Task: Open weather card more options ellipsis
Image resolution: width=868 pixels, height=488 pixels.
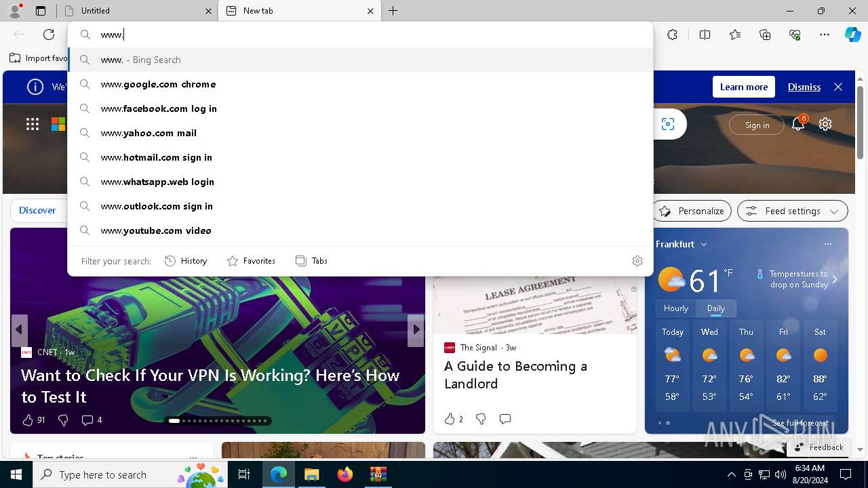Action: coord(827,244)
